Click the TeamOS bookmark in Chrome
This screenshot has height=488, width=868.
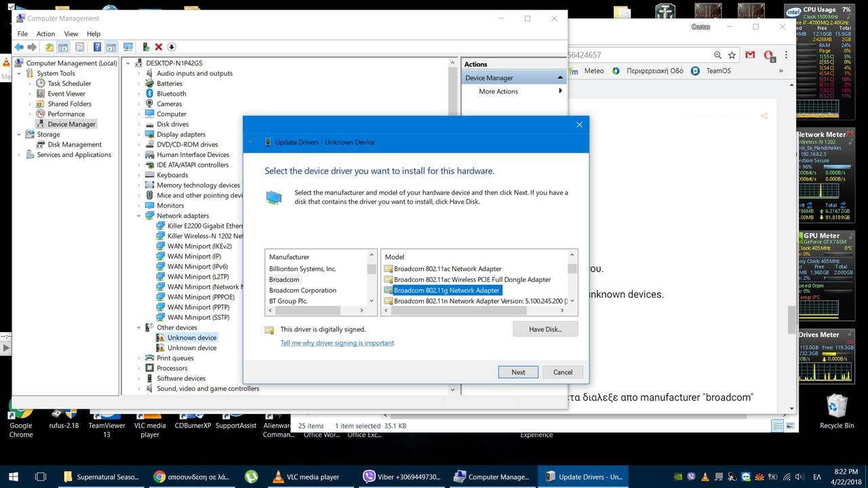[x=711, y=70]
